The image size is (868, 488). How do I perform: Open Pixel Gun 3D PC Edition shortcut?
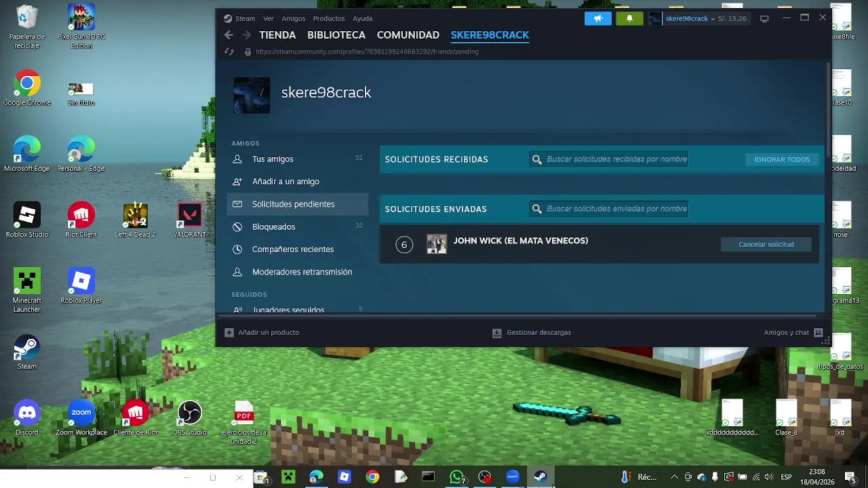pyautogui.click(x=81, y=27)
